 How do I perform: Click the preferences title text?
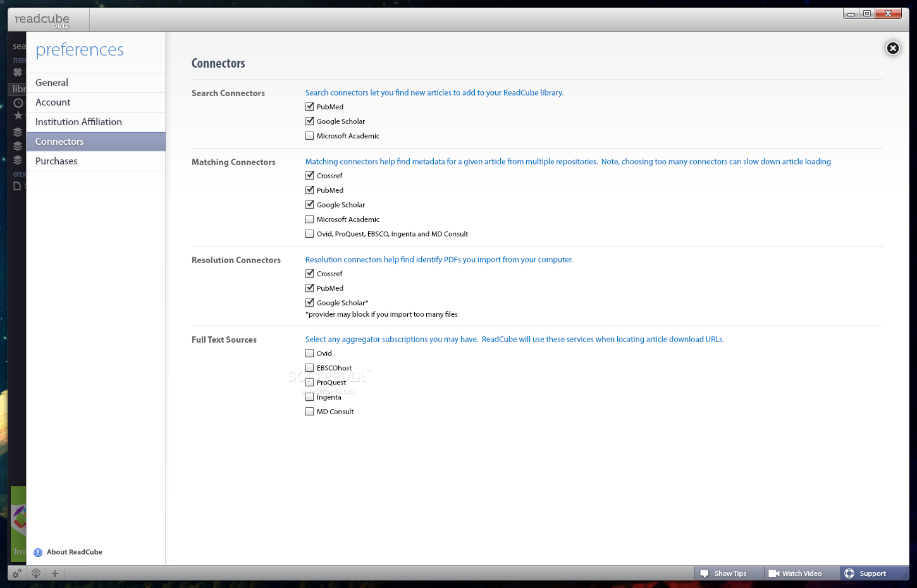coord(80,50)
